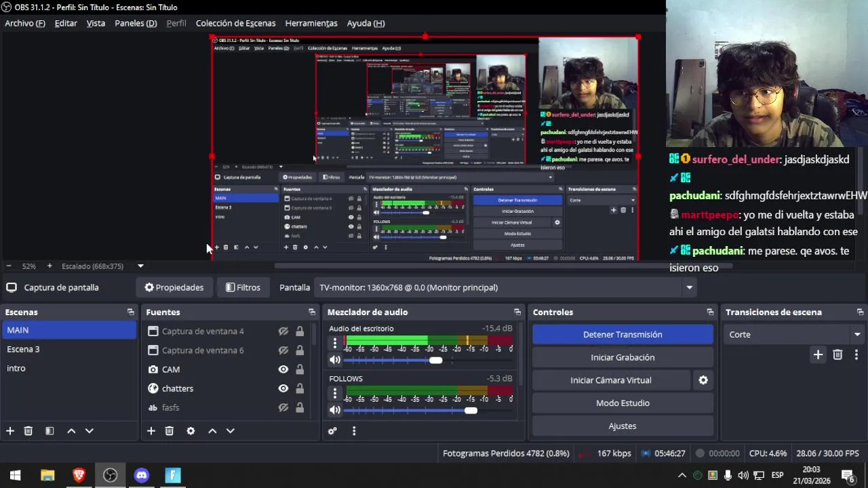The height and width of the screenshot is (488, 868).
Task: Open Brave browser from taskbar
Action: point(79,475)
